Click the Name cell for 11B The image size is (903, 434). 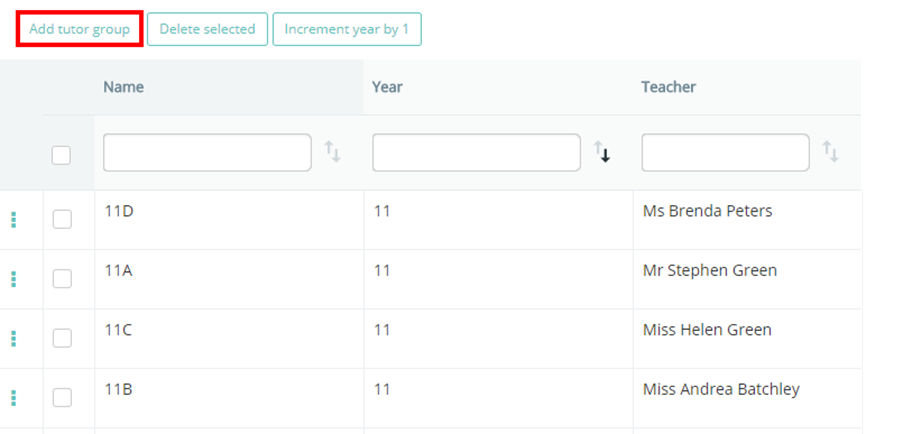point(119,389)
